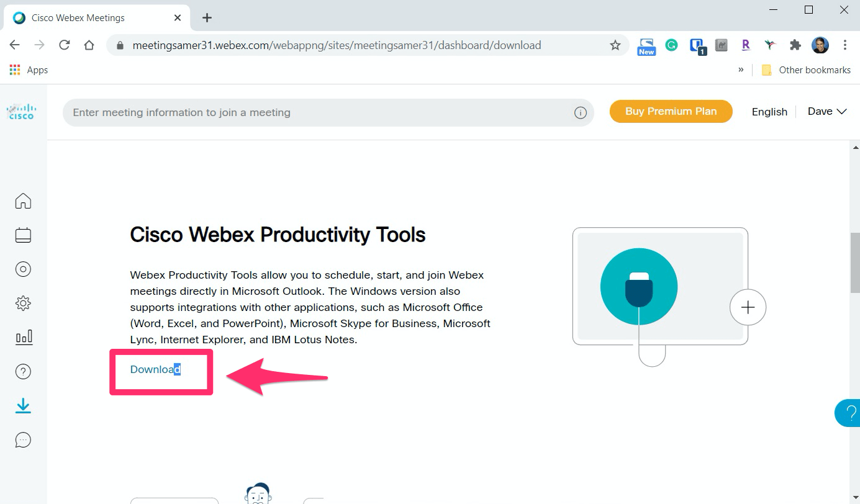860x504 pixels.
Task: Open the Feedback chat bubble icon
Action: click(x=23, y=440)
